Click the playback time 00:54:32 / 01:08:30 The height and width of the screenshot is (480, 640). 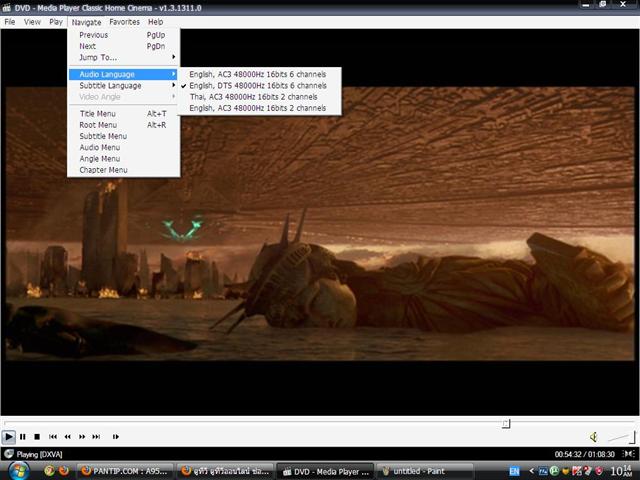584,454
